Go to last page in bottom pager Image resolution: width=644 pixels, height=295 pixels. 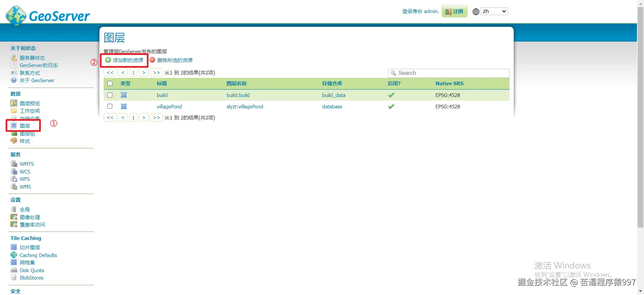[156, 117]
